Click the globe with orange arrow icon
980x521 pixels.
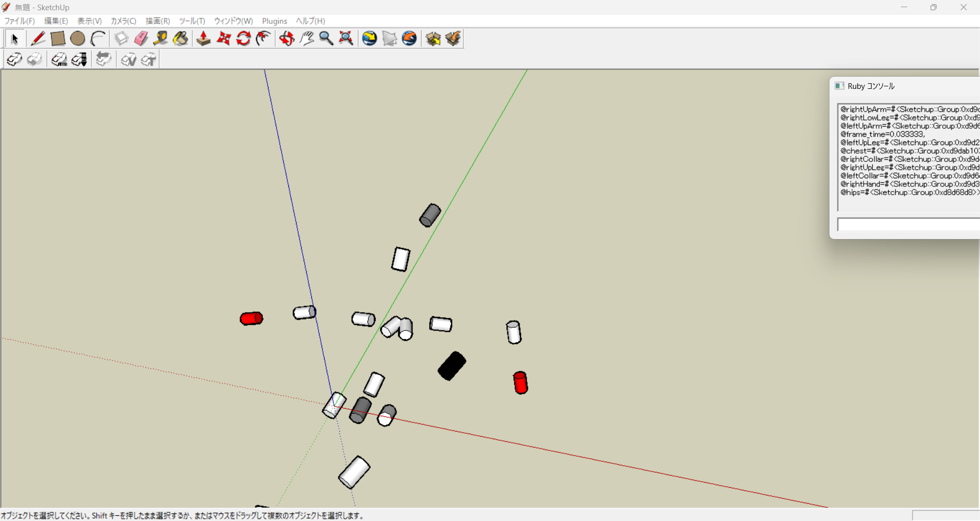[x=409, y=39]
